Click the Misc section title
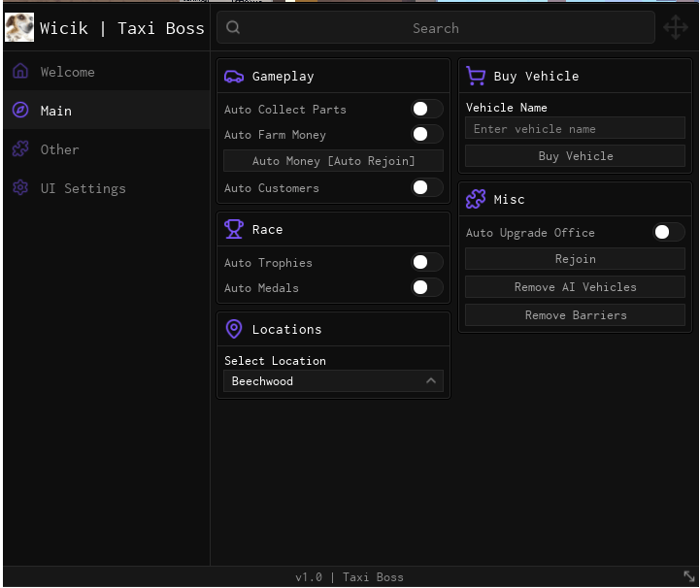 tap(509, 199)
